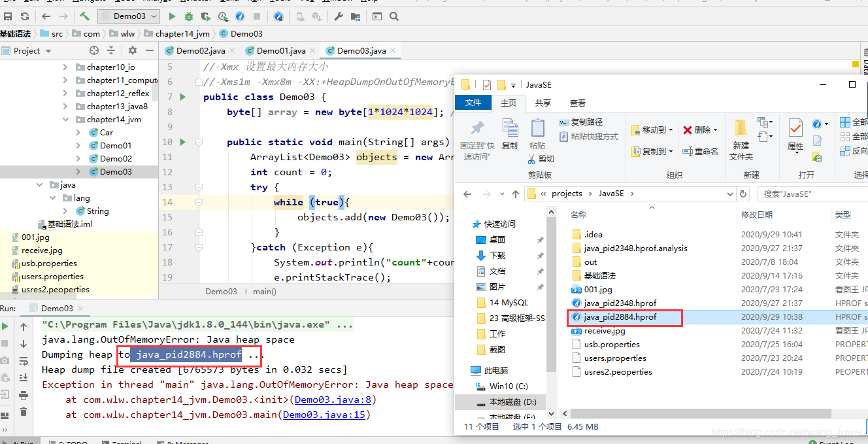
Task: Open 桌面 in Explorer quick access
Action: 497,239
